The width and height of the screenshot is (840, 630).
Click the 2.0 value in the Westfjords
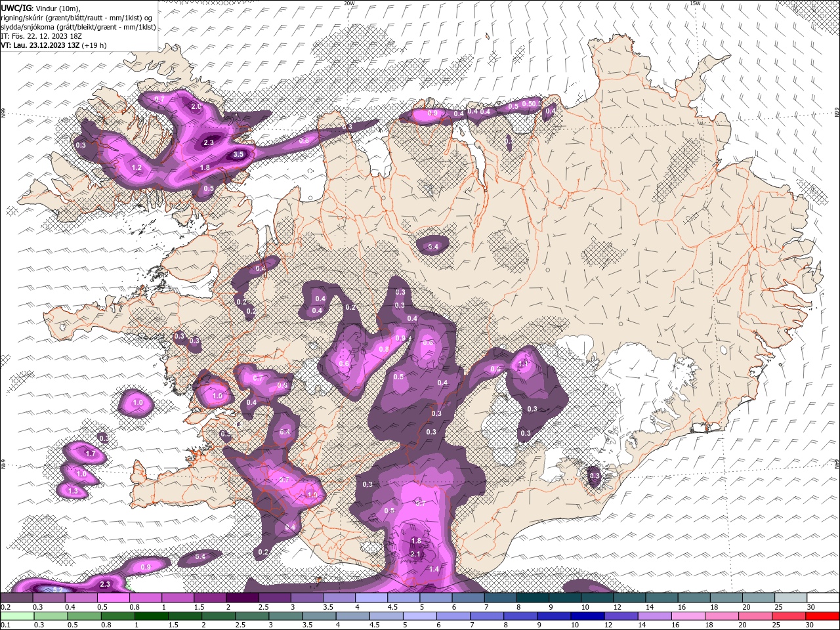(196, 106)
